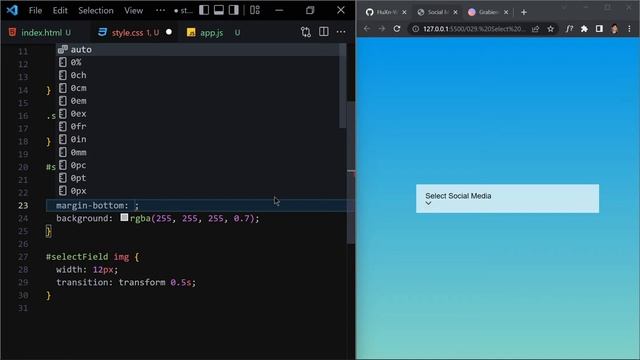The width and height of the screenshot is (640, 360).
Task: Open the View menu
Action: (133, 11)
